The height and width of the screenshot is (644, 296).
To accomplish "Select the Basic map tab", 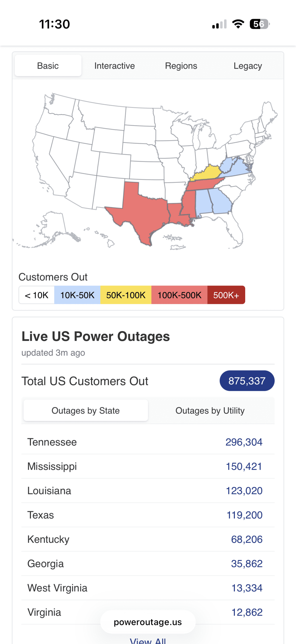I will pyautogui.click(x=48, y=66).
